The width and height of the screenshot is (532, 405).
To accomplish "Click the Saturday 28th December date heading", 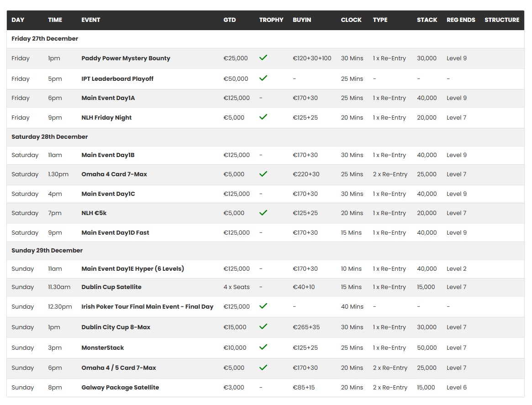I will click(x=49, y=137).
